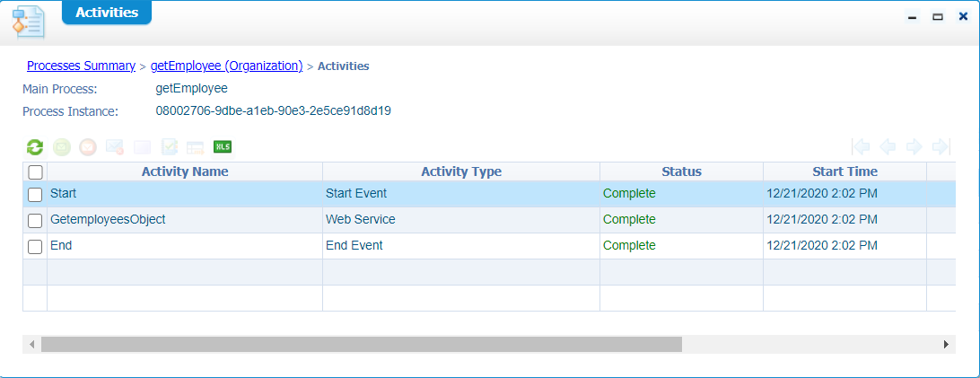Select the End activity checkbox
Screen dimensions: 980x378
[x=35, y=246]
